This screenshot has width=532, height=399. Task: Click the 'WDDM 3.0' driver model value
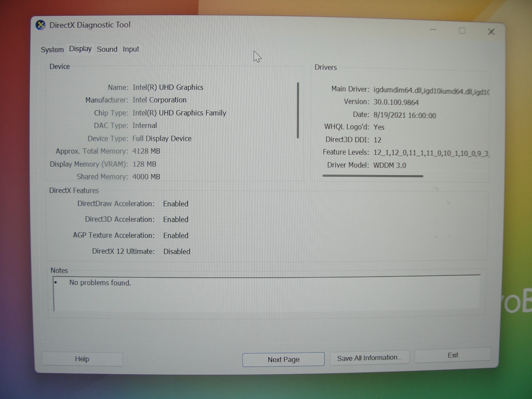pyautogui.click(x=390, y=165)
